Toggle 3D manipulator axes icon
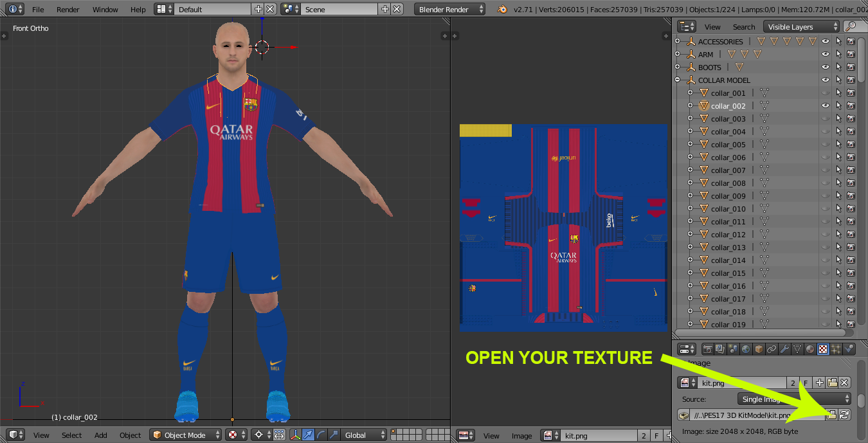 pyautogui.click(x=295, y=435)
